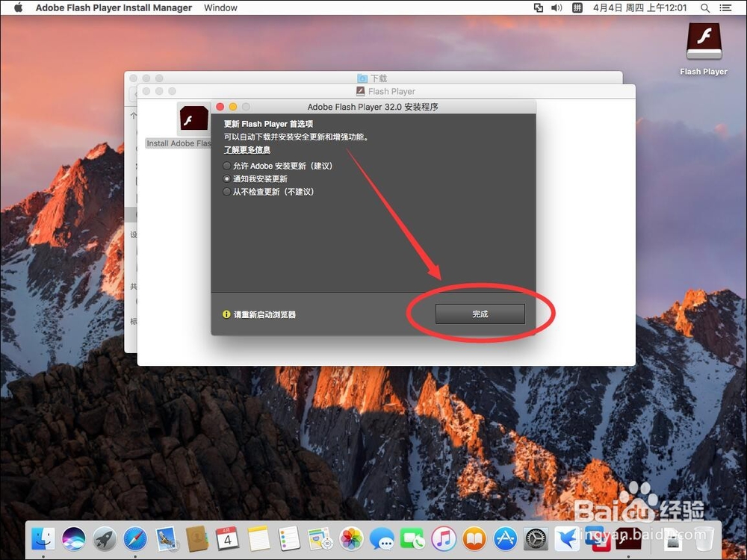Open the Apple menu

(18, 7)
